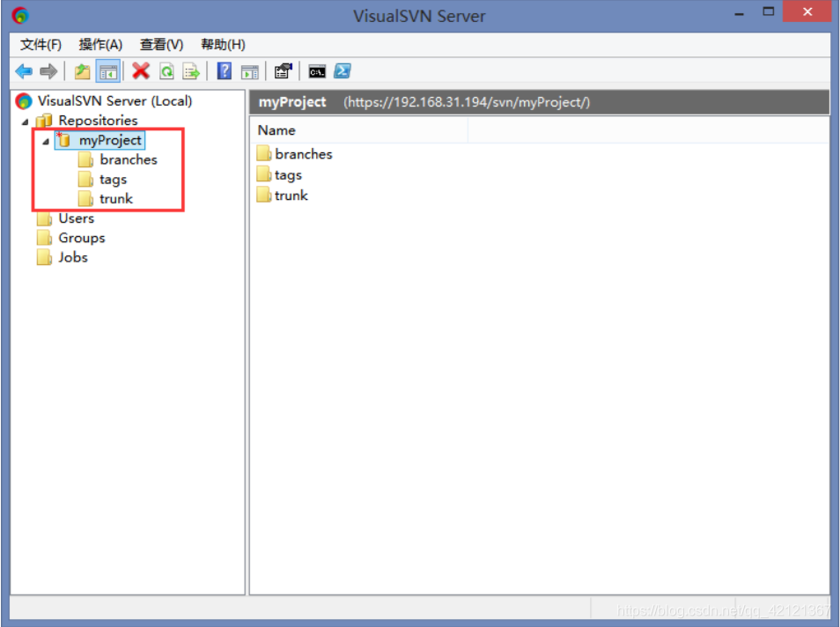This screenshot has height=627, width=840.
Task: Select the Repositories node in tree
Action: pos(98,120)
